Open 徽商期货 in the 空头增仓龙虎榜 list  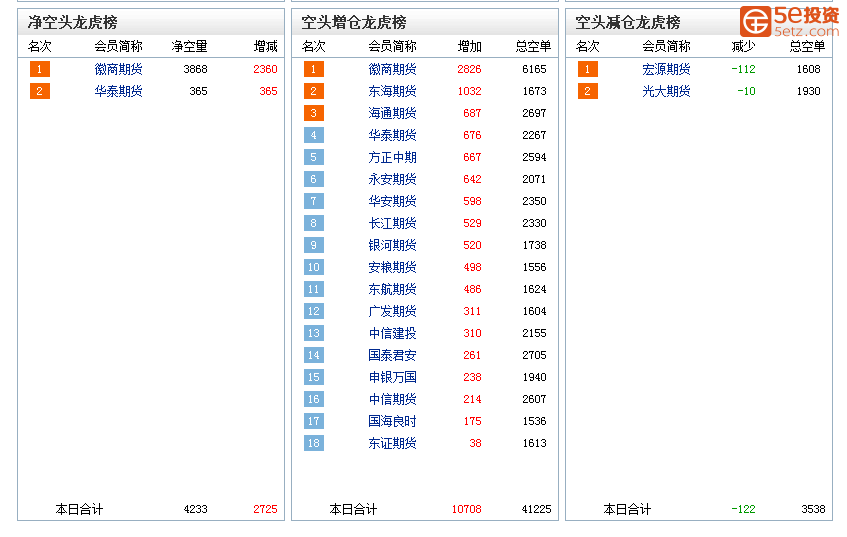point(392,69)
